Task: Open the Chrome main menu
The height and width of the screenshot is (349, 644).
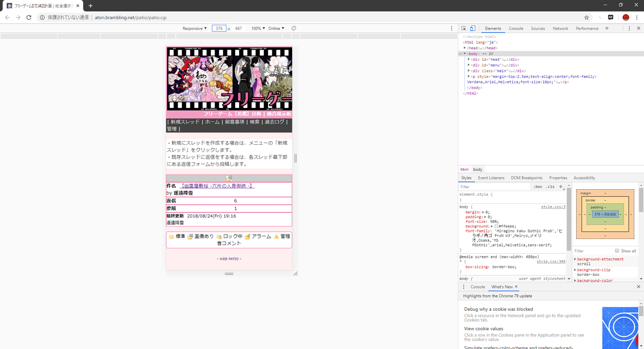Action: coord(637,17)
